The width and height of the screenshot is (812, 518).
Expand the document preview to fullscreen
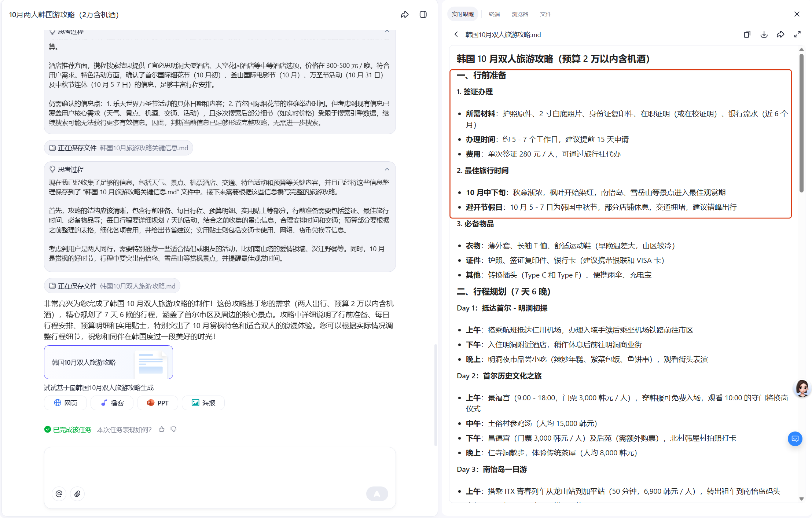pyautogui.click(x=797, y=34)
